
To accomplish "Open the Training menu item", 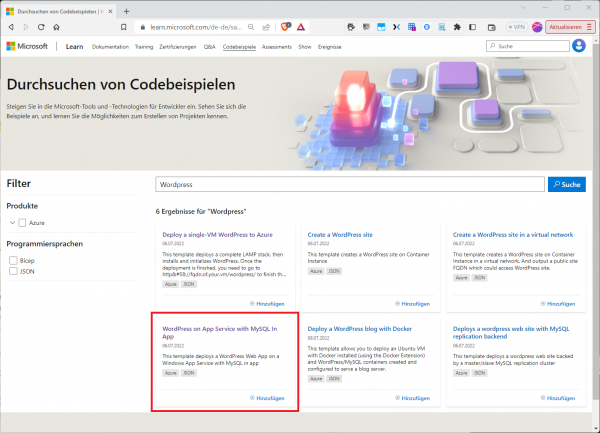I will 144,47.
